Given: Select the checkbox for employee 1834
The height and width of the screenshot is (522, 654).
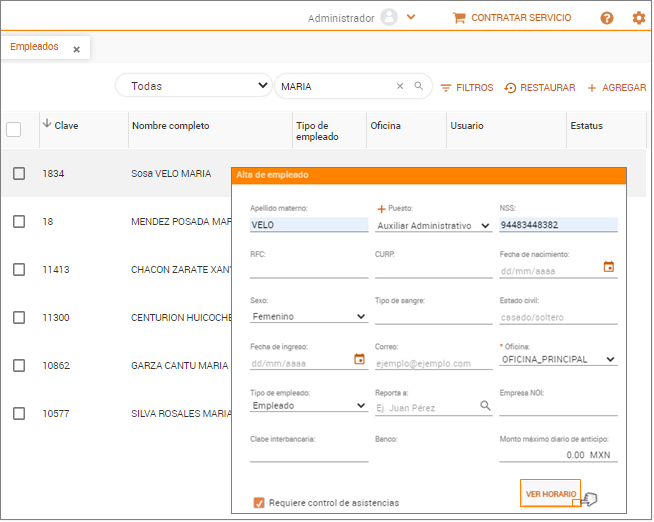Looking at the screenshot, I should [19, 173].
